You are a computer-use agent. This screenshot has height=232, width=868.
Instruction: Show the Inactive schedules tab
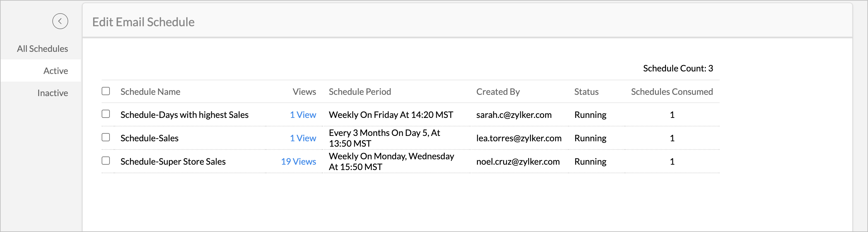(x=53, y=93)
